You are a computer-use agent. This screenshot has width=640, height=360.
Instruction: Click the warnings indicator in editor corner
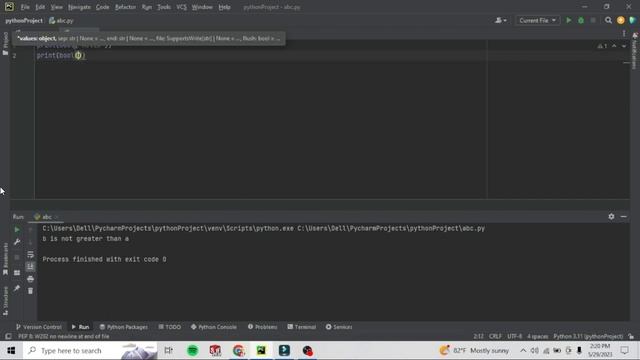[602, 46]
